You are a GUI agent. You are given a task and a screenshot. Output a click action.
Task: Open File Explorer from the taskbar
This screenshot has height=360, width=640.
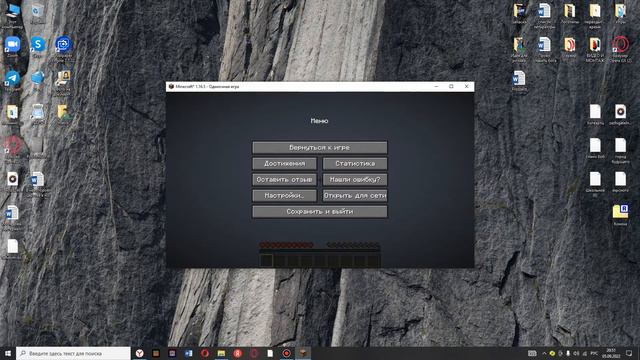[x=221, y=353]
